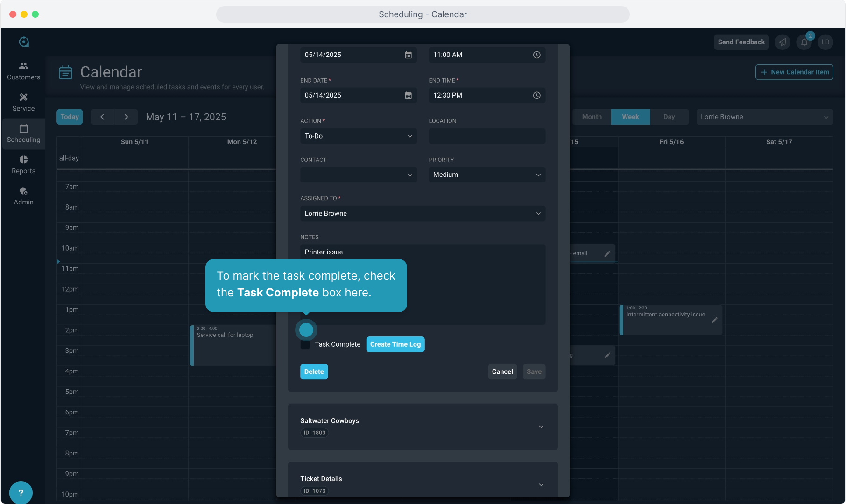Click the Cancel button
This screenshot has width=846, height=504.
(502, 371)
